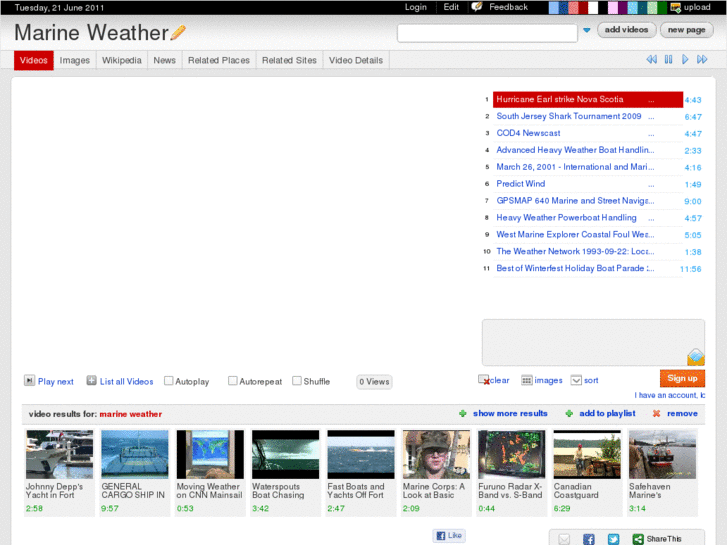Click the upload picture icon
This screenshot has height=545, width=727.
676,7
